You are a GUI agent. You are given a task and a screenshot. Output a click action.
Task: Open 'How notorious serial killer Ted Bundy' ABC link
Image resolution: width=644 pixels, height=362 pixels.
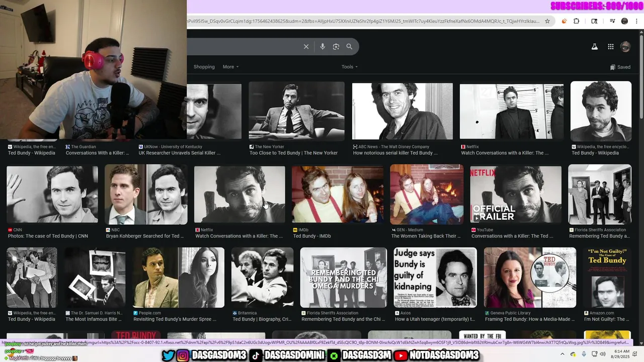click(x=395, y=153)
